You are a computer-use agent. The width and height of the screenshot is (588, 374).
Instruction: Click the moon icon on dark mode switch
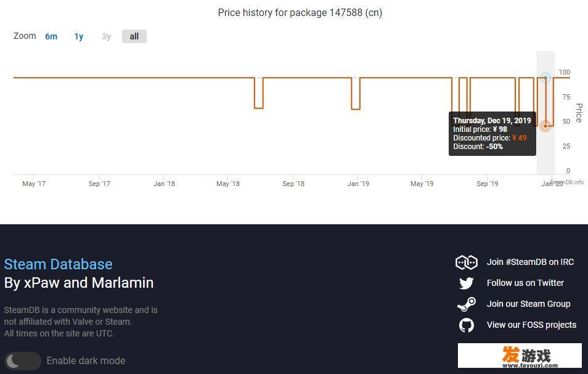[x=12, y=361]
